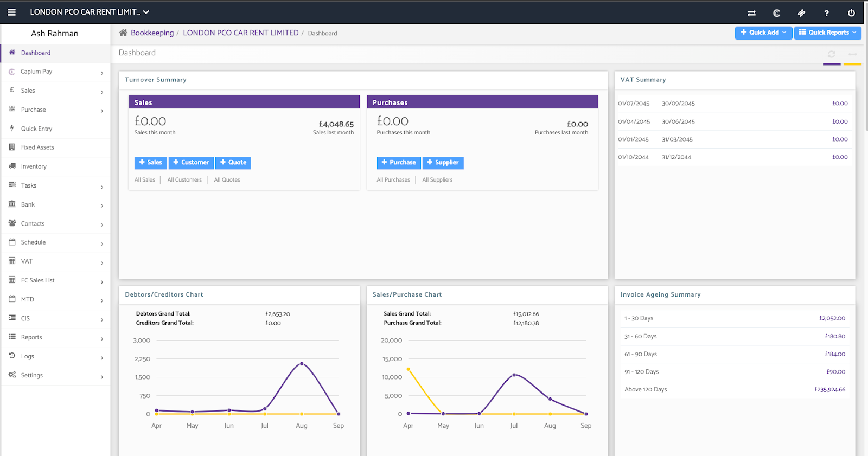The width and height of the screenshot is (868, 456).
Task: Expand the Capium Pay chevron
Action: pyautogui.click(x=102, y=73)
